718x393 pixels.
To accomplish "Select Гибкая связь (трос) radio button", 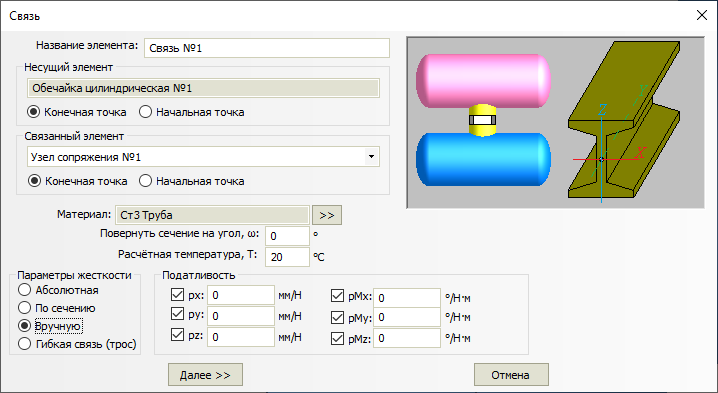I will click(77, 344).
